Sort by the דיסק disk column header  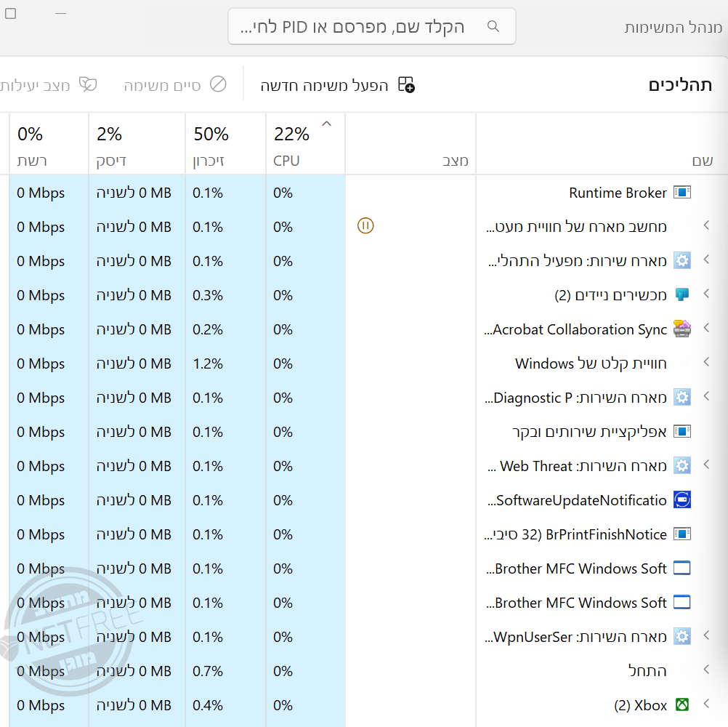click(137, 144)
